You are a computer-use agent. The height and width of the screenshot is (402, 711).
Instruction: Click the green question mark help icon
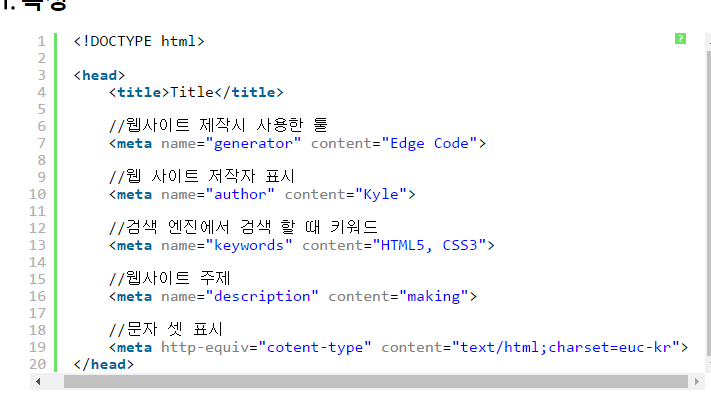tap(680, 39)
